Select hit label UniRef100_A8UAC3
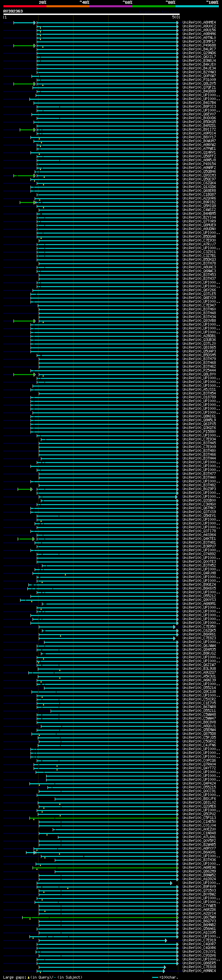The width and height of the screenshot is (222, 980). (x=199, y=267)
